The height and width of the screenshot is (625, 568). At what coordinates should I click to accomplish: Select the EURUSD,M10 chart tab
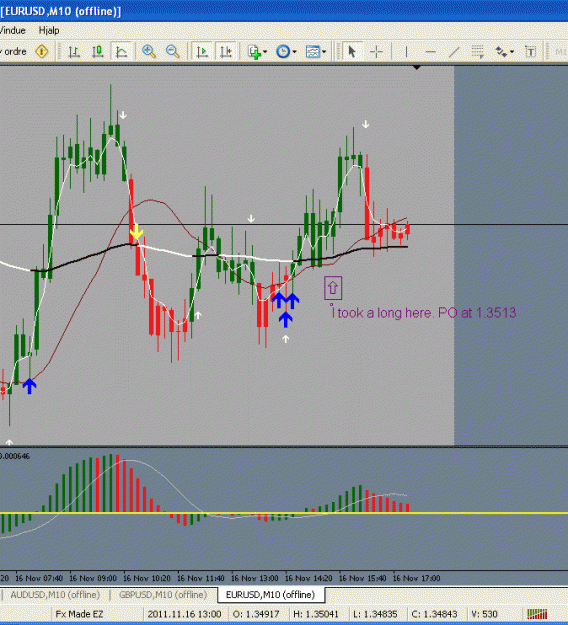coord(271,595)
